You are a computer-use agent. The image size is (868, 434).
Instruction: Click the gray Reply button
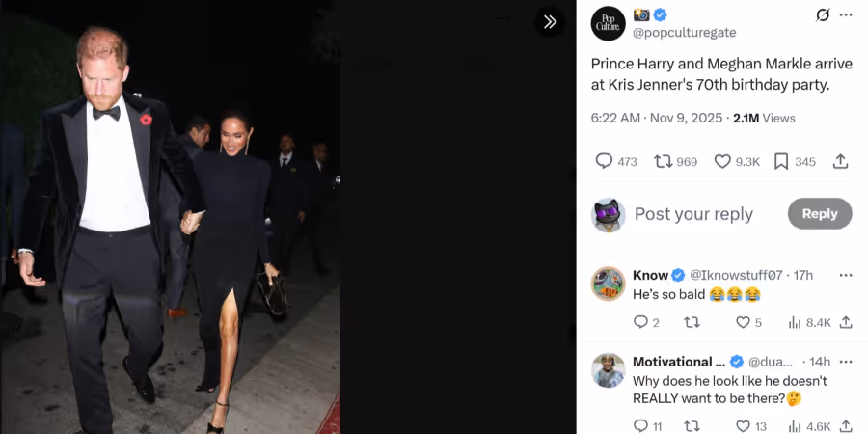click(x=819, y=214)
